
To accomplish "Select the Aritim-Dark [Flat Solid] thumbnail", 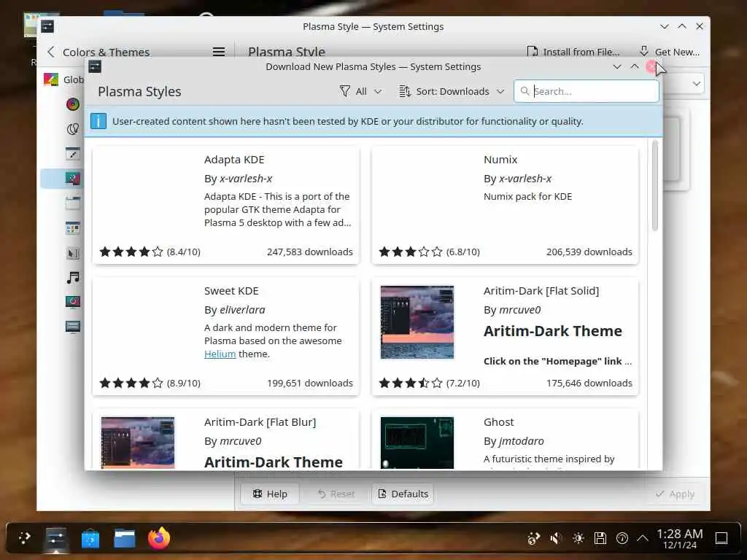I will click(417, 322).
